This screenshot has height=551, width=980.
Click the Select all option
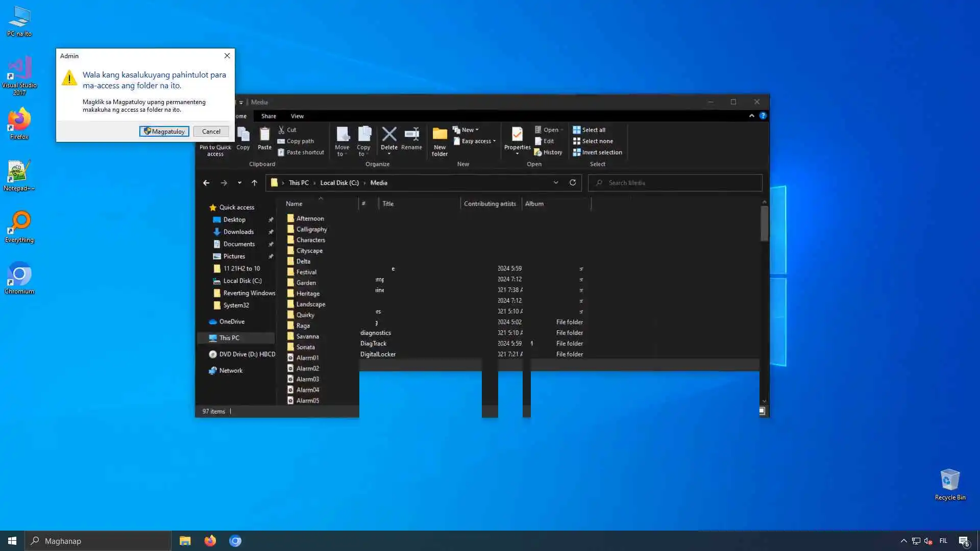(589, 130)
